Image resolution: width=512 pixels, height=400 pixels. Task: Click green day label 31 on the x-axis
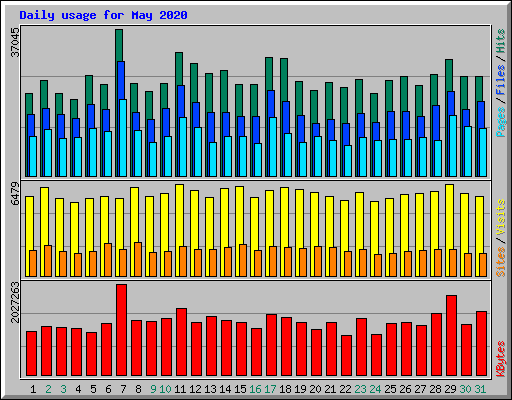480,389
